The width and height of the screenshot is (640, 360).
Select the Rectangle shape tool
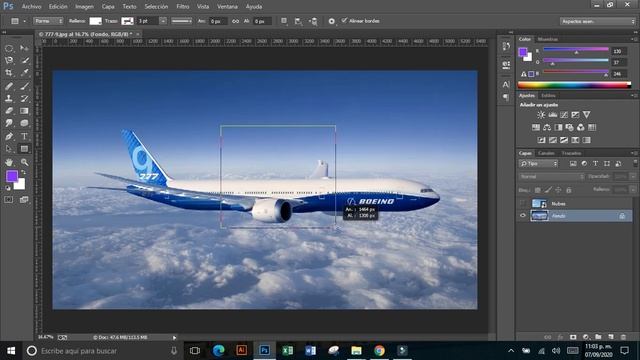tap(24, 149)
